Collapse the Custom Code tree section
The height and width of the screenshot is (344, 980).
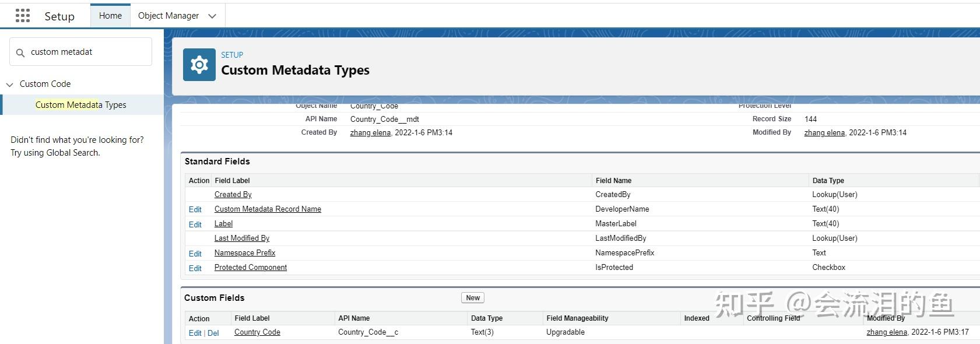click(9, 85)
